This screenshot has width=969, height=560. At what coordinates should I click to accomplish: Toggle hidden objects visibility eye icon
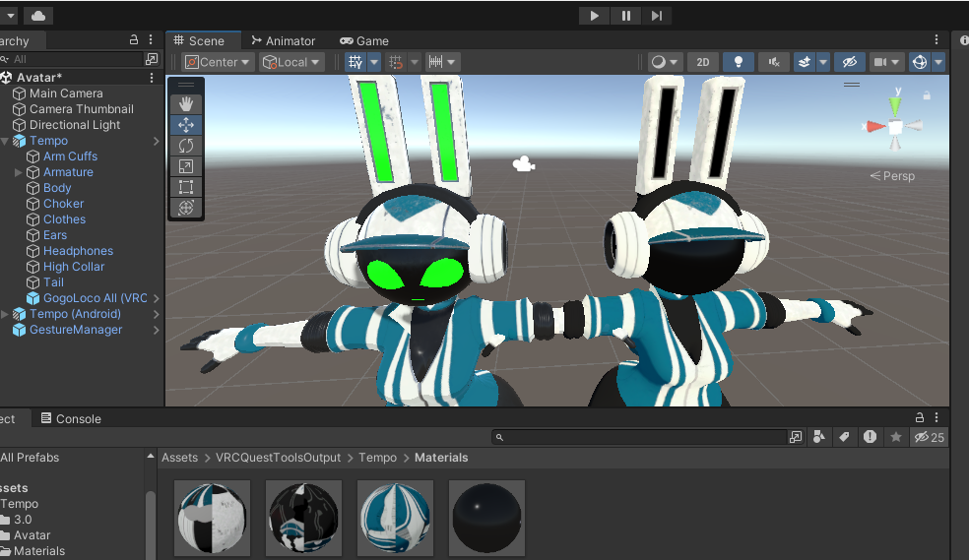[x=850, y=62]
